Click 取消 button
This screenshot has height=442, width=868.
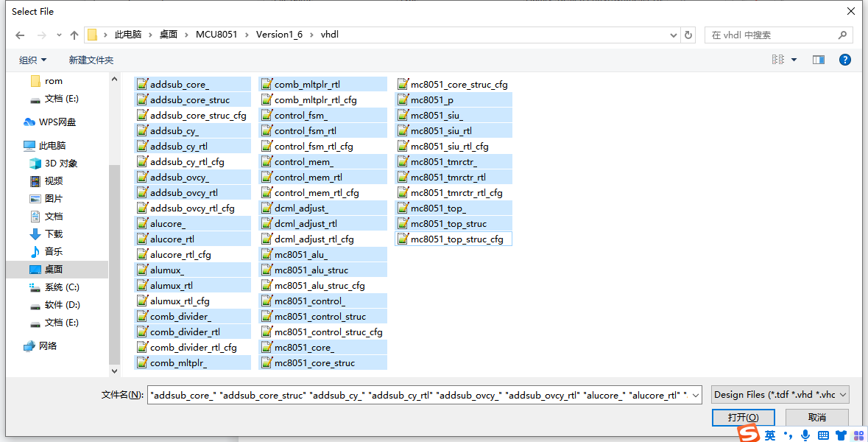(817, 417)
